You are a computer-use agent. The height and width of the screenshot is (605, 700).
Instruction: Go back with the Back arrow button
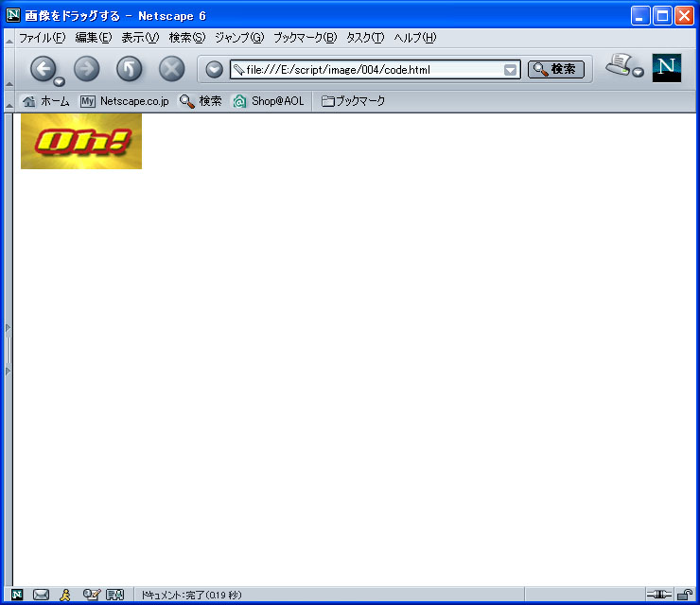tap(43, 69)
